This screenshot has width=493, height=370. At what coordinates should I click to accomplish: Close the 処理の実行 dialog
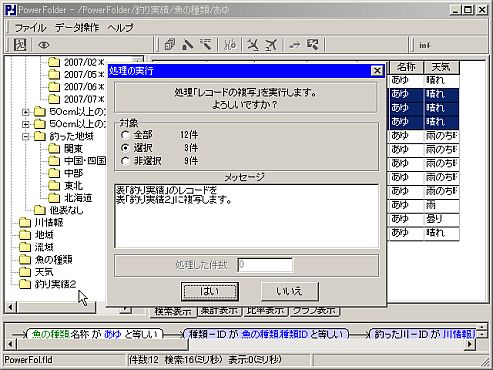[x=377, y=71]
